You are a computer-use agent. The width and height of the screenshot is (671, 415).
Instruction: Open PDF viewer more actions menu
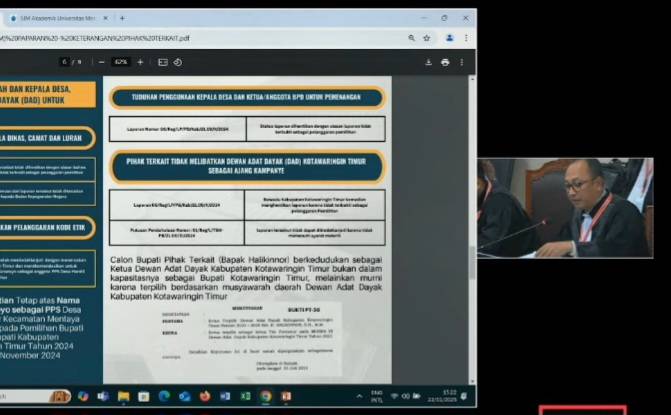(462, 62)
